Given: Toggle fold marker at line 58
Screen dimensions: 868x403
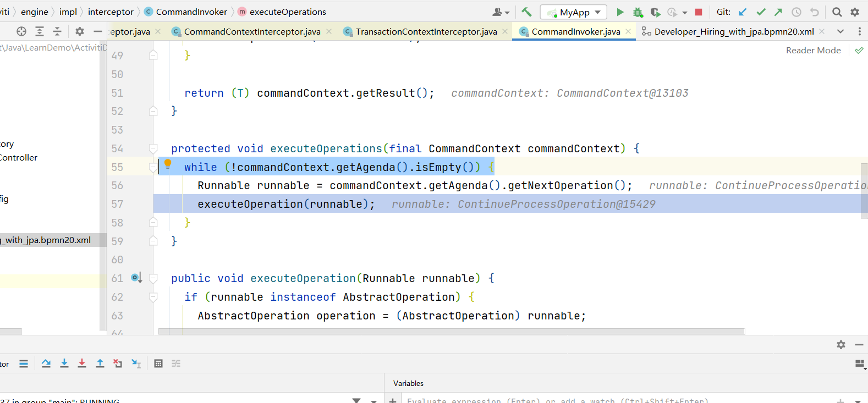Looking at the screenshot, I should tap(153, 222).
